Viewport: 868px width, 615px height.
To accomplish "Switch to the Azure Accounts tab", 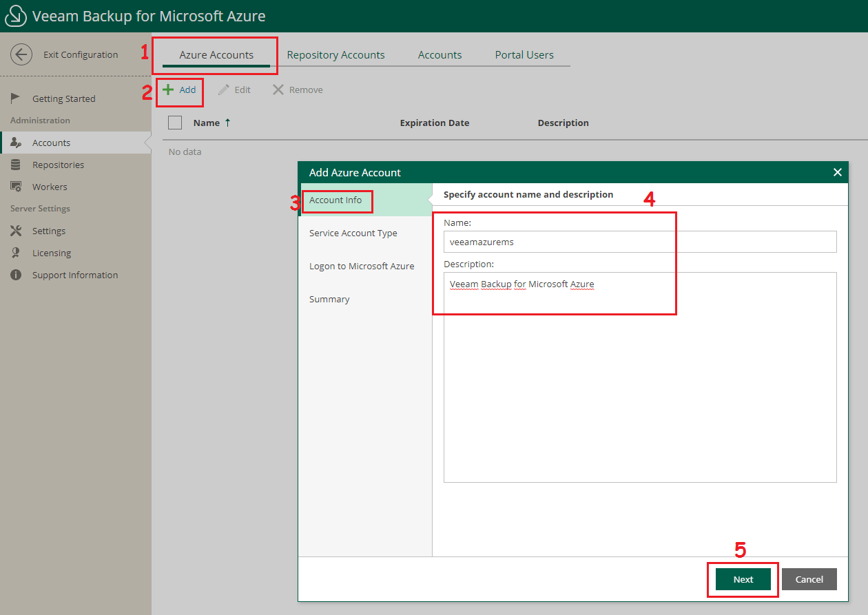I will pyautogui.click(x=216, y=55).
